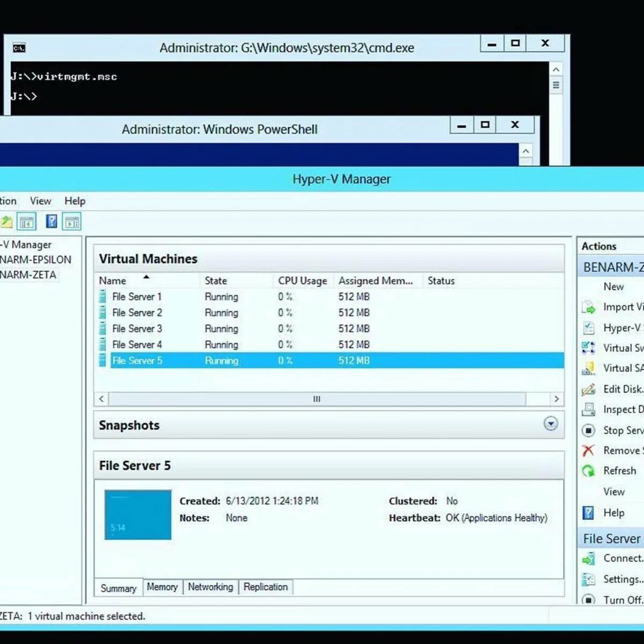This screenshot has width=644, height=644.
Task: Click the blue help question-mark toolbar icon
Action: (x=52, y=222)
